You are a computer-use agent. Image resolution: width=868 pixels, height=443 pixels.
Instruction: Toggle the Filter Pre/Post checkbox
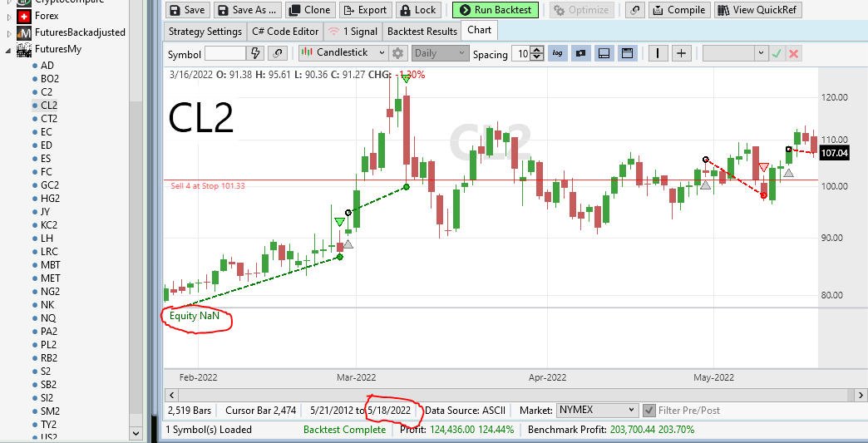(x=649, y=411)
